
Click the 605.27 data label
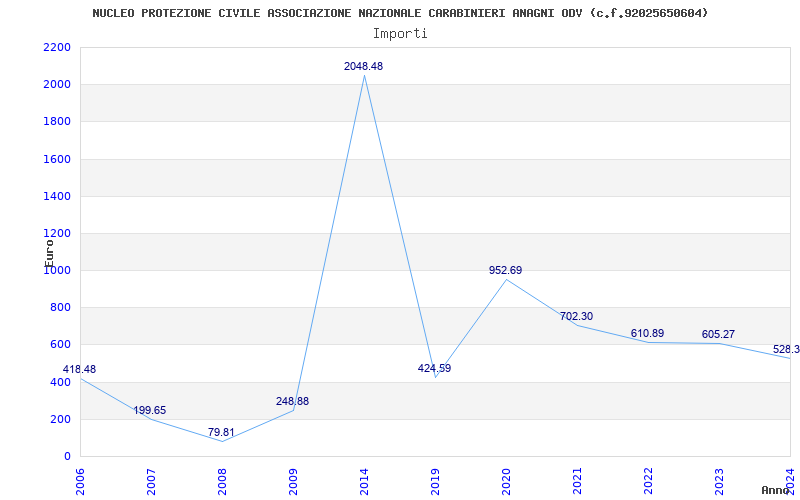(718, 335)
